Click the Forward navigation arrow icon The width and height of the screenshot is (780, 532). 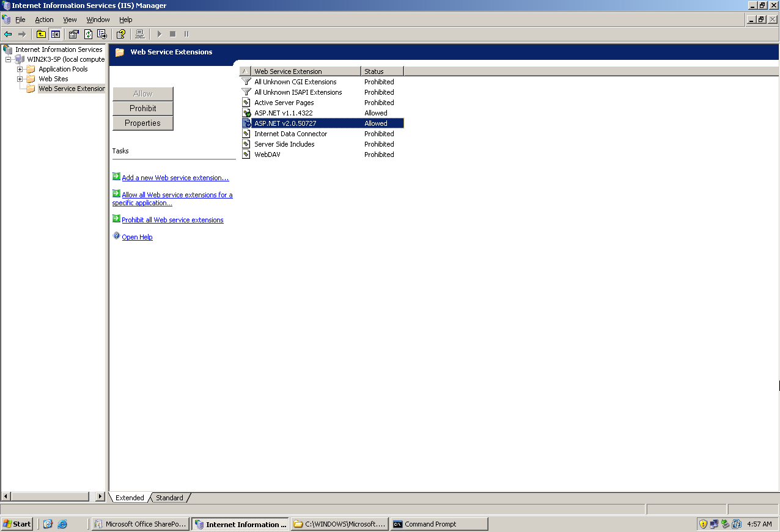point(22,34)
